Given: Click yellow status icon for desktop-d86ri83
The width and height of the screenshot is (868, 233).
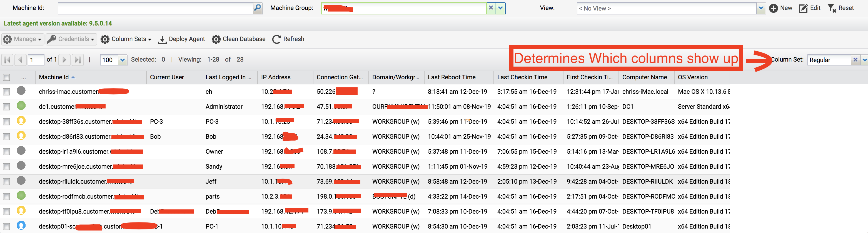Looking at the screenshot, I should [21, 135].
